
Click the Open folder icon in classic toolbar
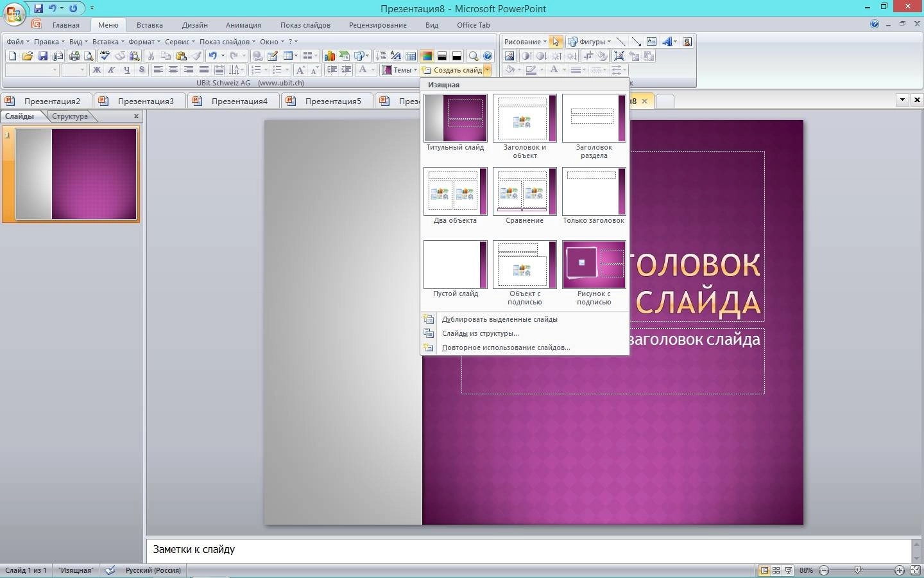pyautogui.click(x=27, y=56)
